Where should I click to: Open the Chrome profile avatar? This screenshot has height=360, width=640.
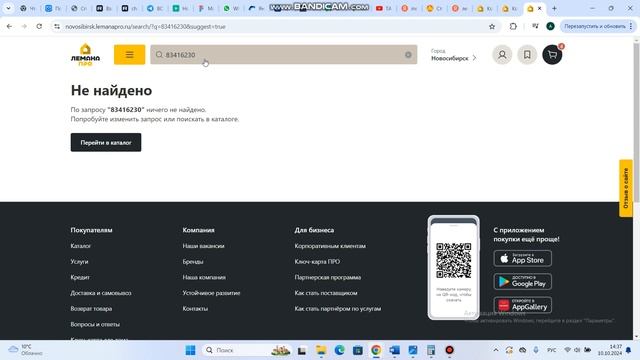click(x=550, y=26)
